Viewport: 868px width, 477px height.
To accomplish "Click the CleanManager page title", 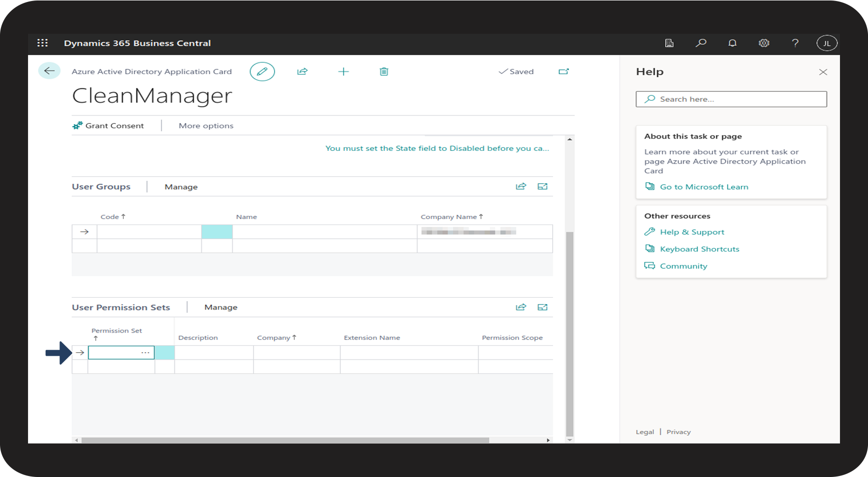I will [x=152, y=95].
